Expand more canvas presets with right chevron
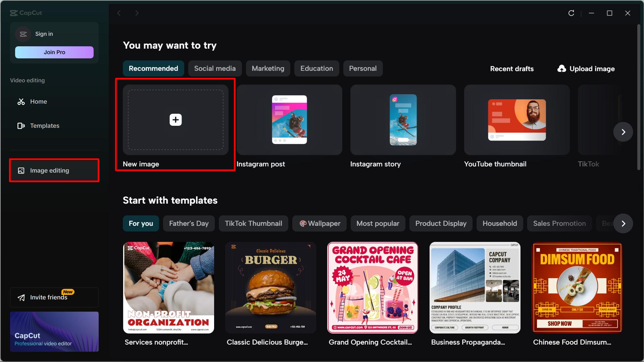Screen dimensions: 644x362 (x=623, y=132)
